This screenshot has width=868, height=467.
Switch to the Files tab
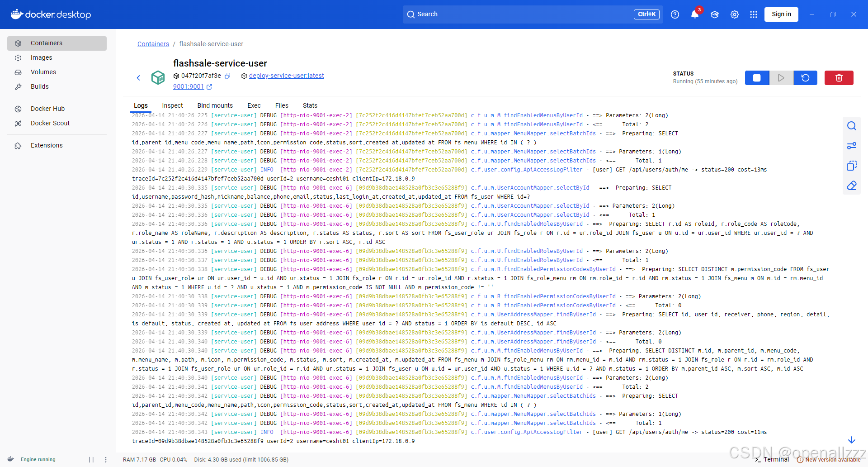(282, 105)
